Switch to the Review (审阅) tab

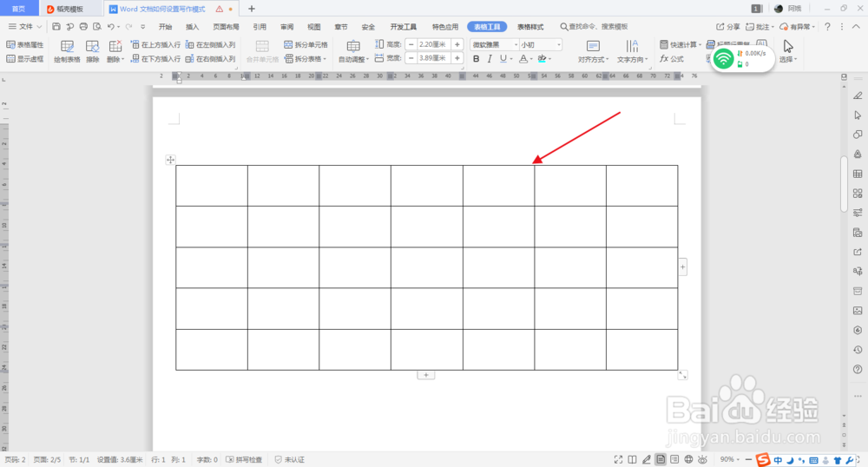coord(286,27)
